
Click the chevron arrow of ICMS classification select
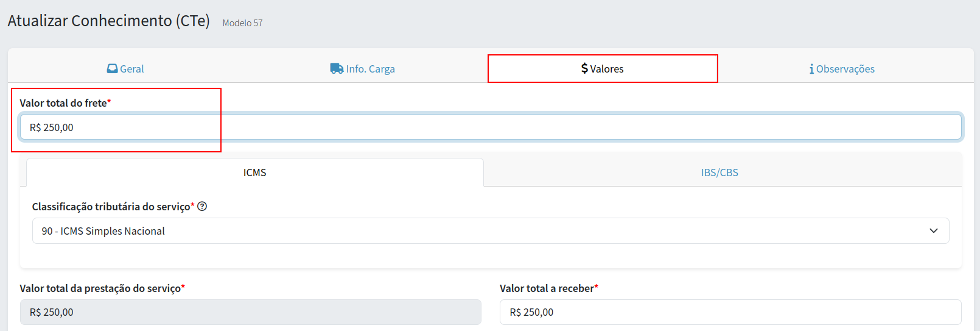934,231
